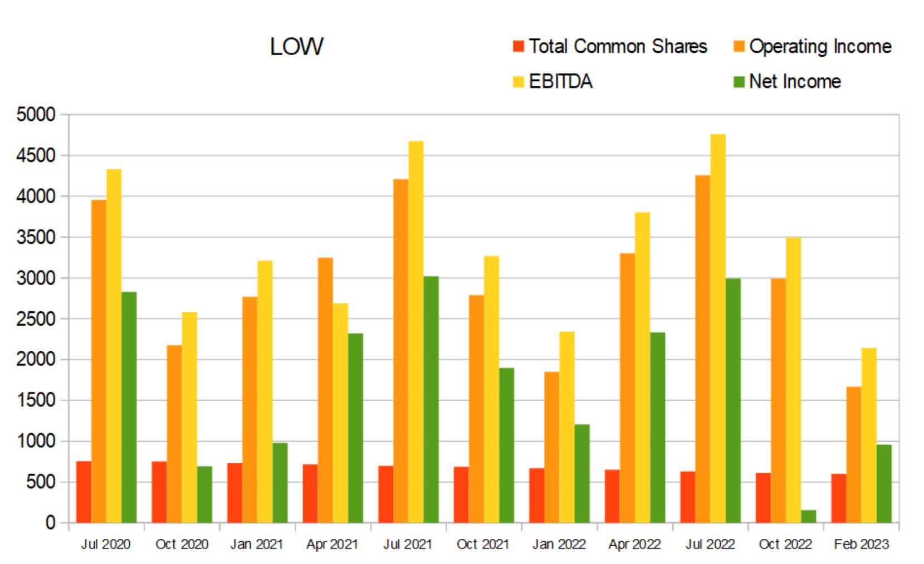Image resolution: width=924 pixels, height=564 pixels.
Task: Click the chart title LOW
Action: pos(296,47)
